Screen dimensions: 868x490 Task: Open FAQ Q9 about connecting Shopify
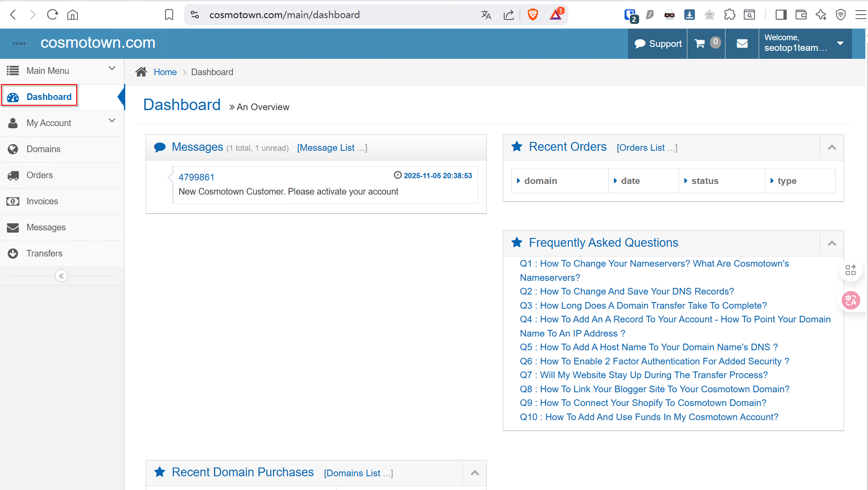click(x=643, y=403)
